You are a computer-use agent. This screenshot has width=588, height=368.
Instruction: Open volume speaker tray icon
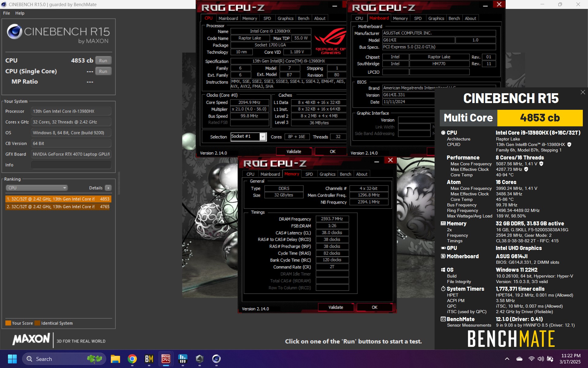click(541, 359)
